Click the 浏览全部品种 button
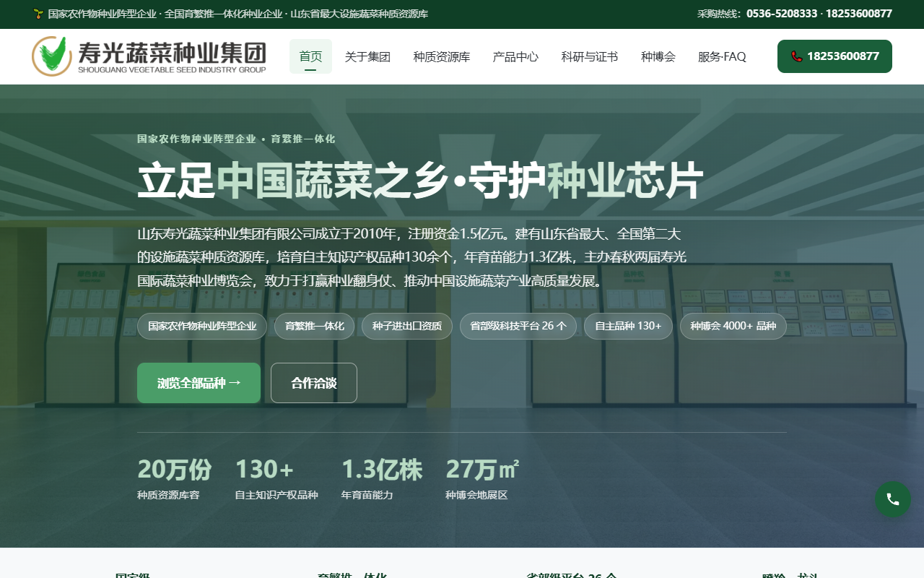This screenshot has width=924, height=578. [199, 383]
